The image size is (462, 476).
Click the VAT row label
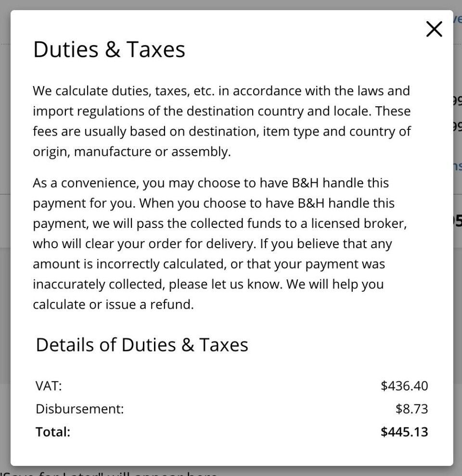pos(49,386)
